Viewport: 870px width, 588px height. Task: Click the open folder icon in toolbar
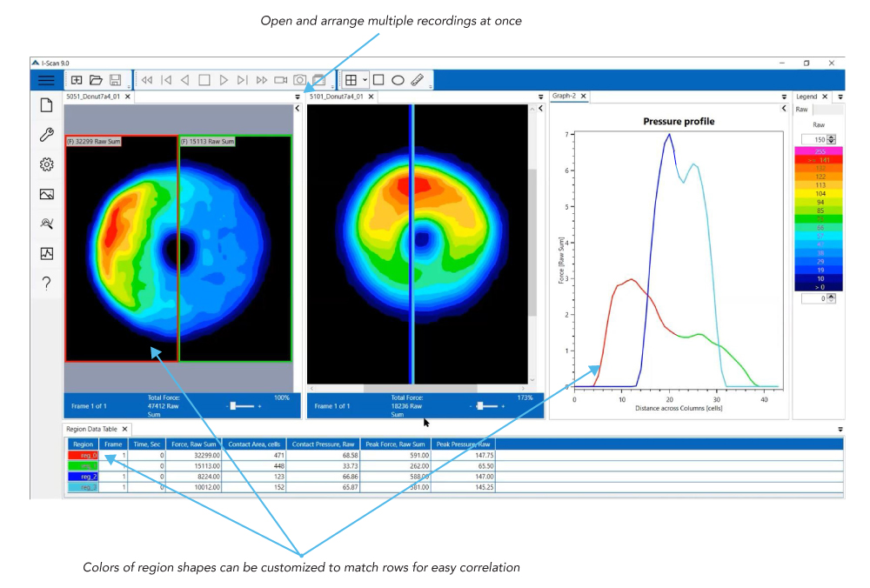pyautogui.click(x=96, y=79)
